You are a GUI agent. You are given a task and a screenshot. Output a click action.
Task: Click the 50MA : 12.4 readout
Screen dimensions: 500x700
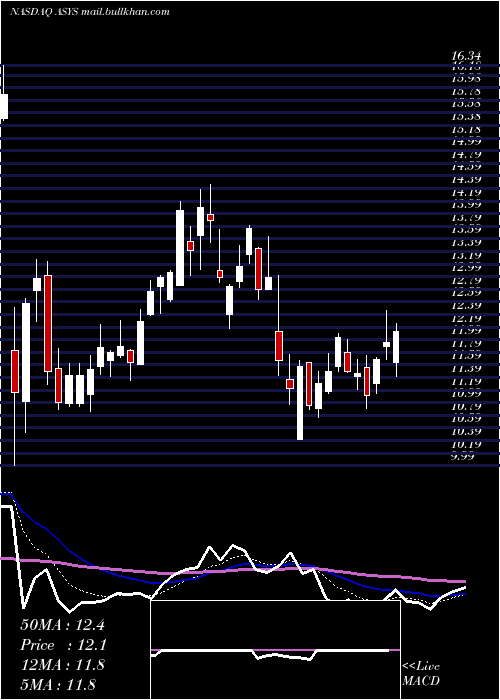(x=62, y=625)
